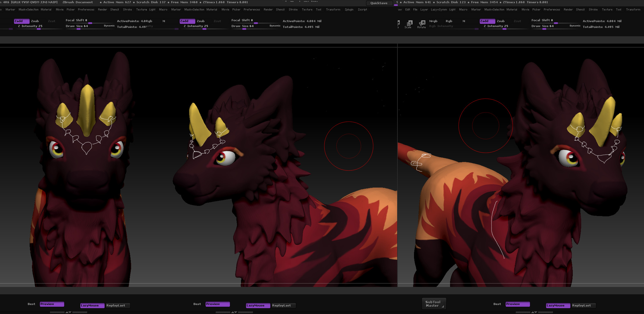Open the Layer menu
This screenshot has height=314, width=644.
(424, 10)
